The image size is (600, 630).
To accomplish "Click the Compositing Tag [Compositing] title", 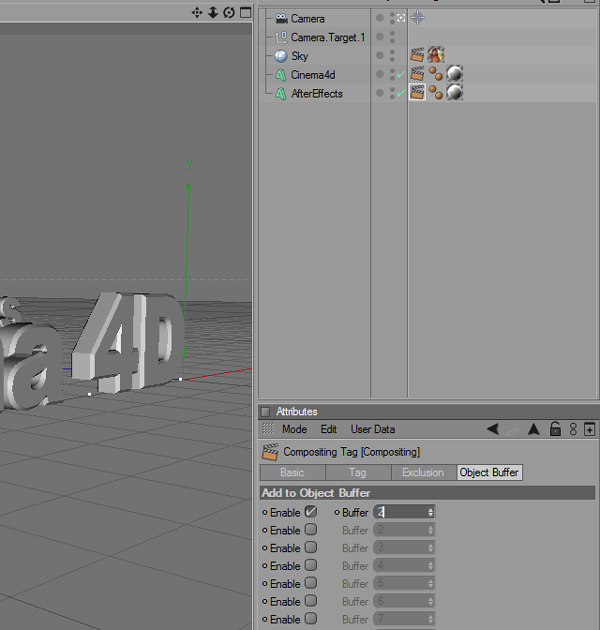I will (352, 452).
